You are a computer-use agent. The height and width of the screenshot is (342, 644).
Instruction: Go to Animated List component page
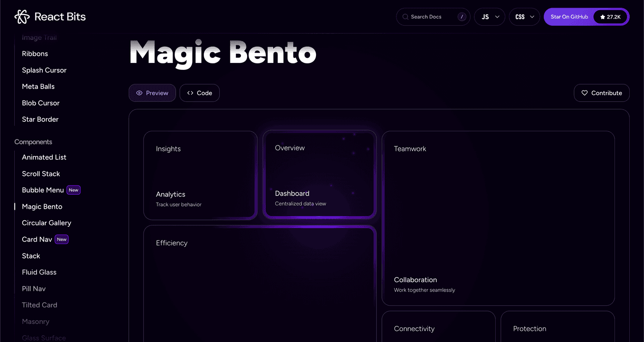44,157
